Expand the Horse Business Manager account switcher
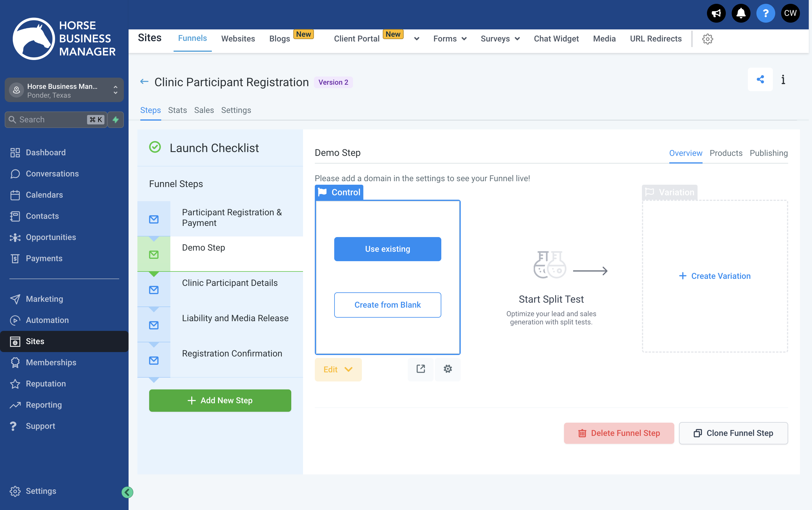Viewport: 812px width, 510px height. click(x=64, y=90)
